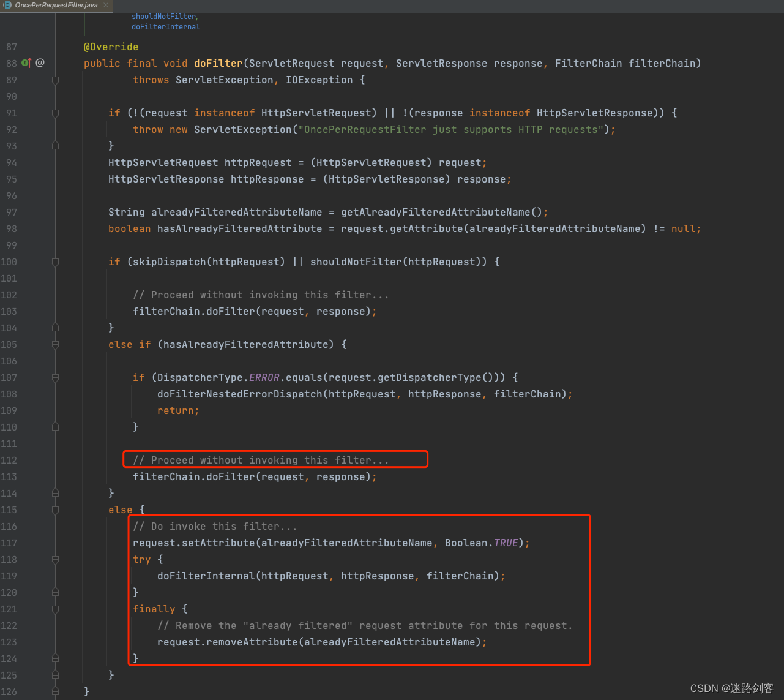This screenshot has height=700, width=784.
Task: Click the doFilter method name on line 88
Action: click(x=218, y=63)
